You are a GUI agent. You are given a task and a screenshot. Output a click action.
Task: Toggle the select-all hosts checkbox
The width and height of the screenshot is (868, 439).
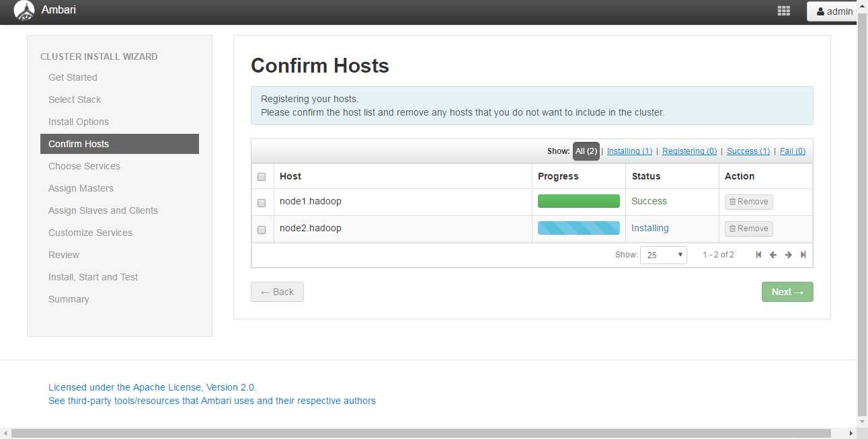pos(262,177)
